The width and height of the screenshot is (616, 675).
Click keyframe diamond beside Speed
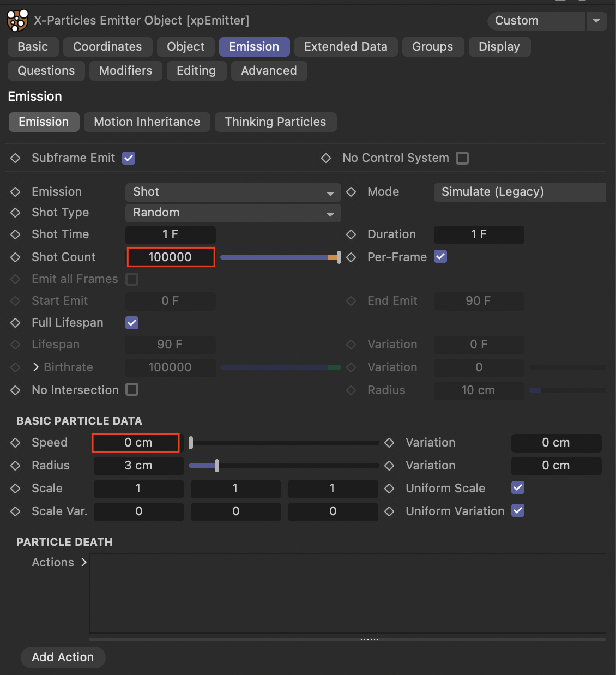tap(15, 443)
